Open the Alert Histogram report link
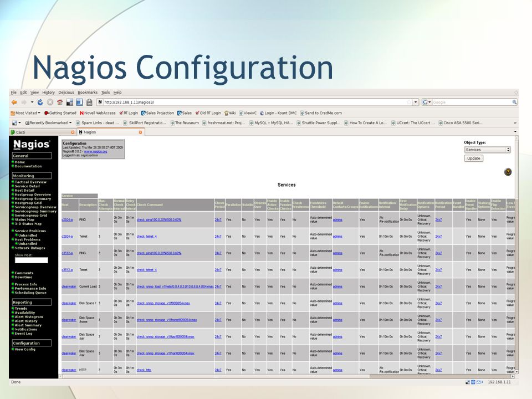 point(29,317)
